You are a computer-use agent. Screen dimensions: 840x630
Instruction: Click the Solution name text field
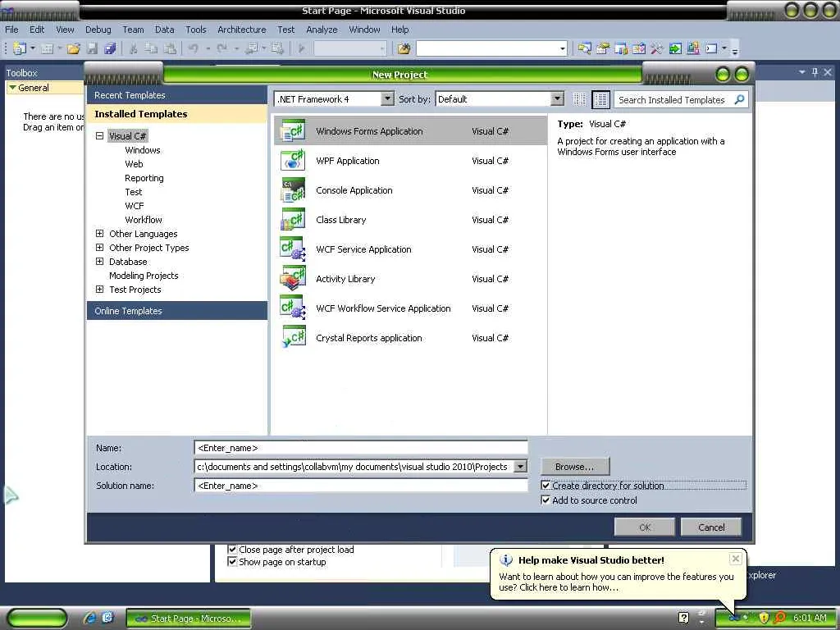(361, 486)
